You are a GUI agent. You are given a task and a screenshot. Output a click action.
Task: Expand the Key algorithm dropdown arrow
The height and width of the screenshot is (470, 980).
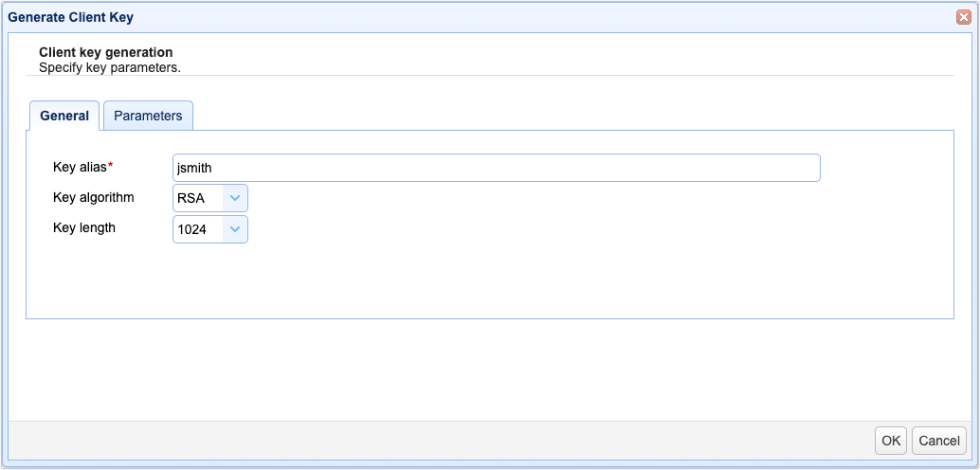(235, 198)
